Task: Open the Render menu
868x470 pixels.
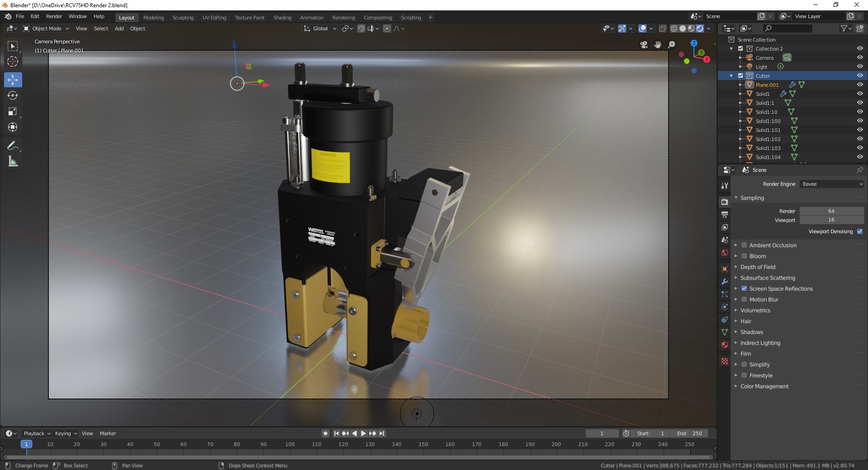Action: pyautogui.click(x=54, y=16)
